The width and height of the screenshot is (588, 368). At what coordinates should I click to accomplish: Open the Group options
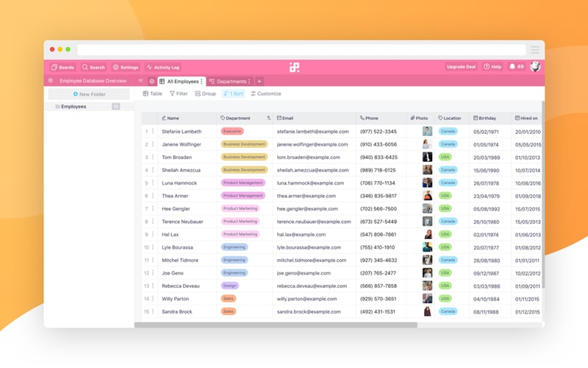coord(206,93)
